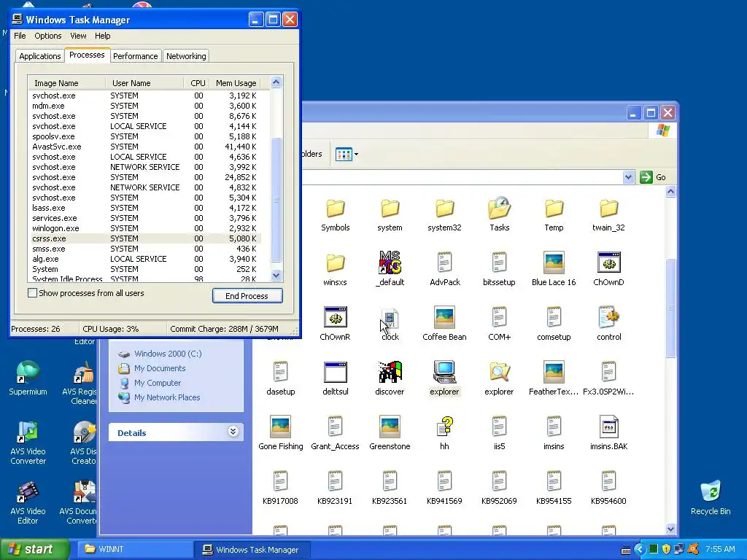Click the WINNT window vertical scrollbar thumb
Viewport: 747px width, 560px height.
[x=671, y=308]
